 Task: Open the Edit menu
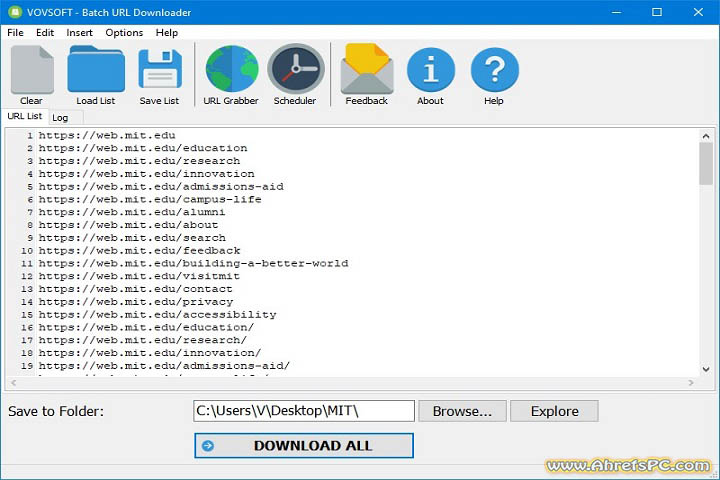(x=45, y=33)
